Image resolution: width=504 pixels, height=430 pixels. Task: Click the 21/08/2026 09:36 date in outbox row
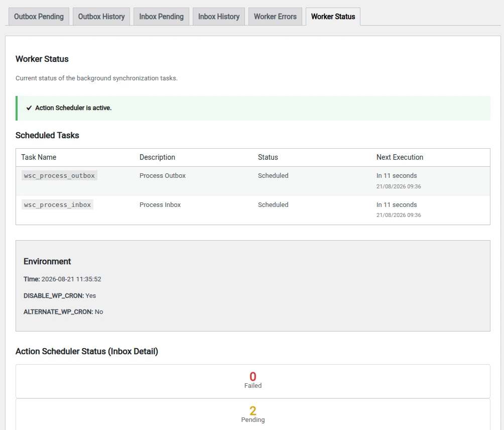click(399, 186)
